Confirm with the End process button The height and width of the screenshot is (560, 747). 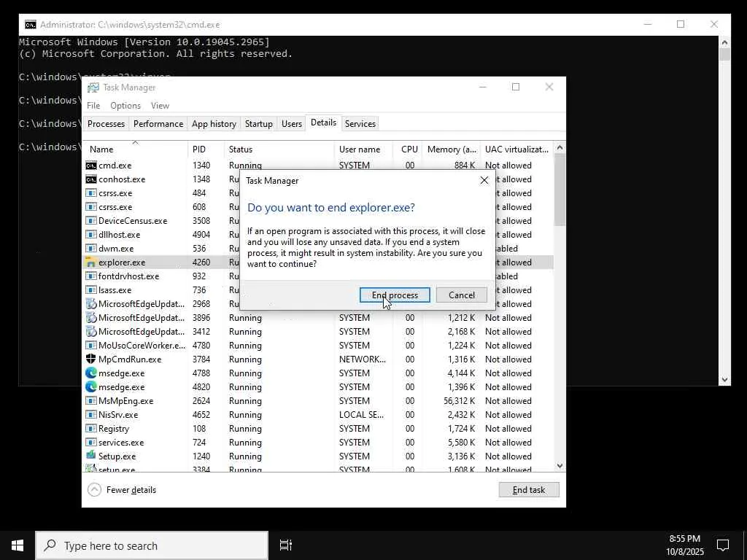(x=395, y=295)
